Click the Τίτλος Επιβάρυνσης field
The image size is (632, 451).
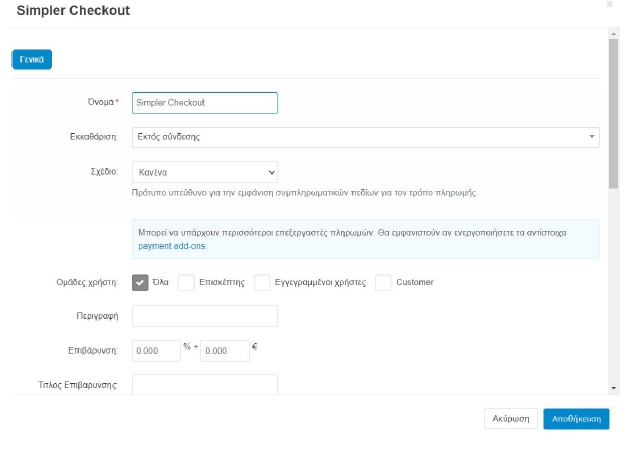[205, 384]
